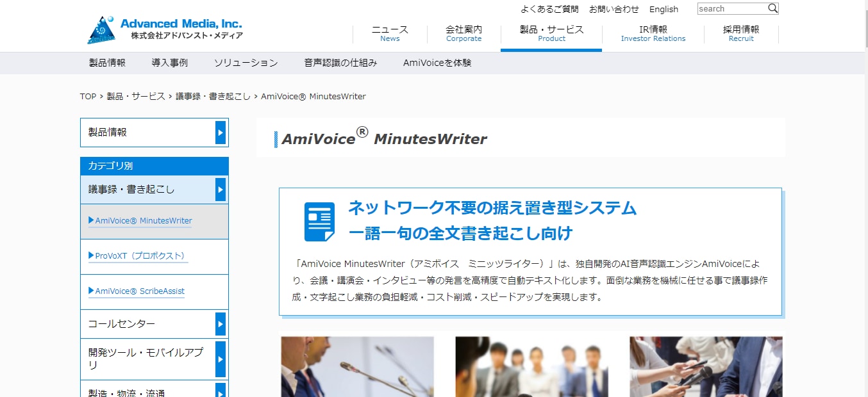Select 音声認識の仕組み in sub navigation
868x397 pixels.
click(340, 63)
